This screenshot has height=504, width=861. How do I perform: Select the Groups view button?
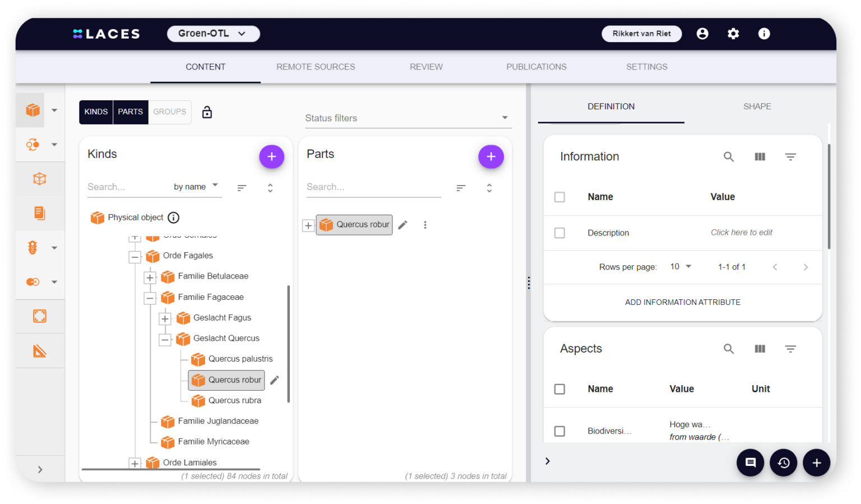[170, 112]
